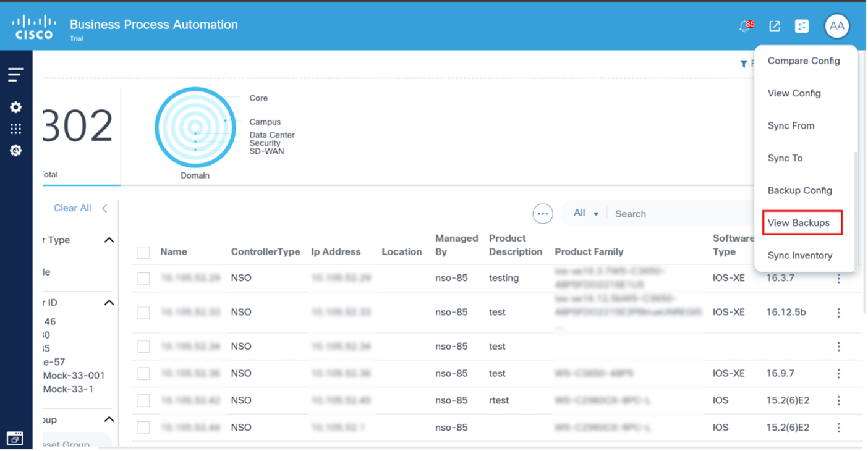This screenshot has height=451, width=868.
Task: Check the last row with IOS 15.2(6)E2
Action: click(143, 428)
